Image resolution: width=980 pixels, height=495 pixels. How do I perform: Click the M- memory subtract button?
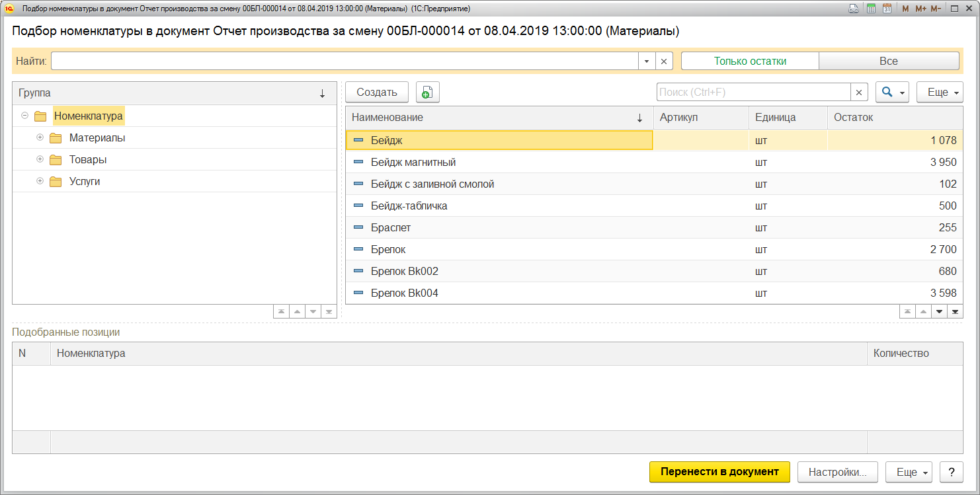tap(936, 9)
